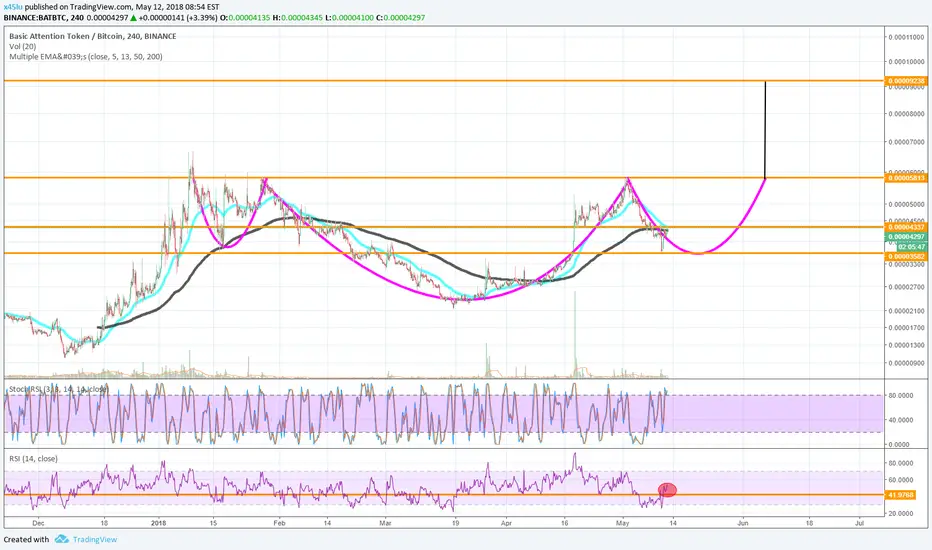Click the 0.00001700 price axis value
This screenshot has height=550, width=932.
pos(906,328)
